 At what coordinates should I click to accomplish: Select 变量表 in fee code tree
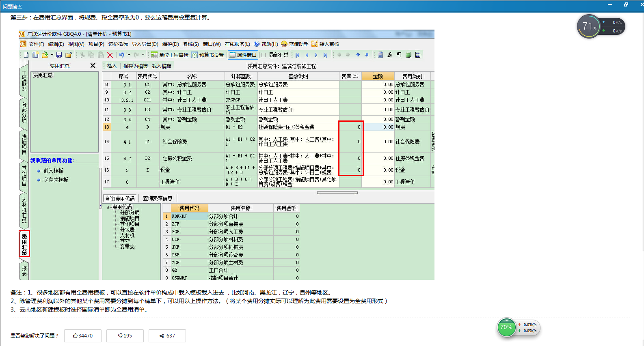(x=127, y=247)
